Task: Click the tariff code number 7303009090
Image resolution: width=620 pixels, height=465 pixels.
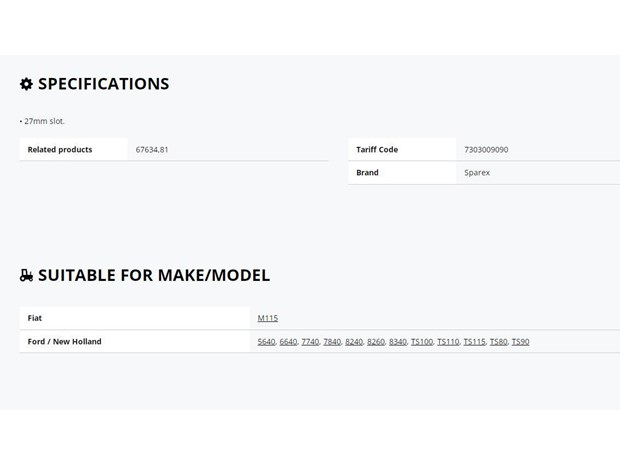Action: [x=486, y=149]
